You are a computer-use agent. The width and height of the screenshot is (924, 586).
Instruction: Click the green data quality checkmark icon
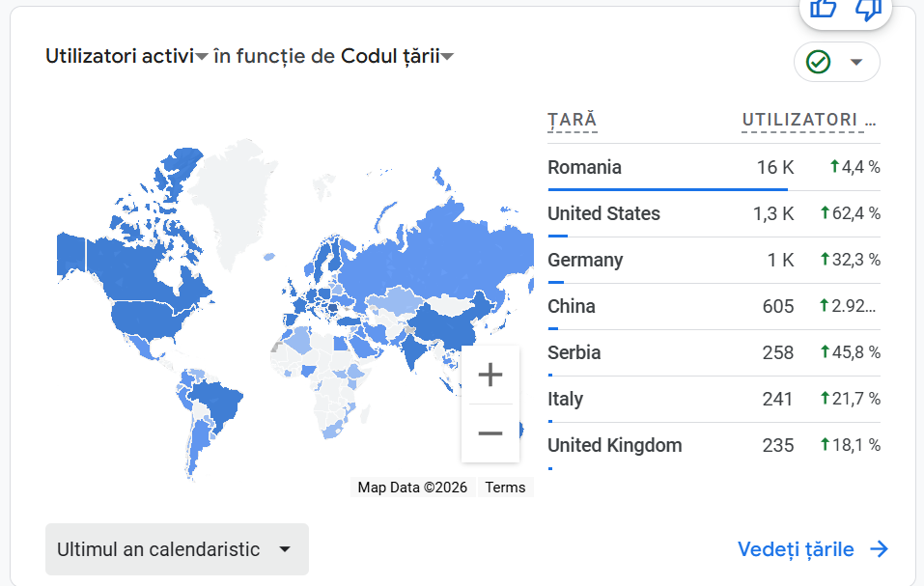[x=818, y=62]
